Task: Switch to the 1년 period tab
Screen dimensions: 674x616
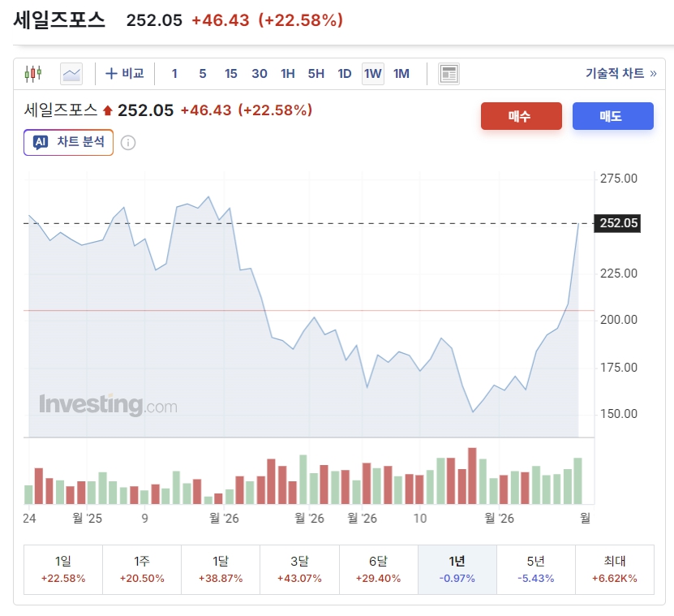Action: 457,570
